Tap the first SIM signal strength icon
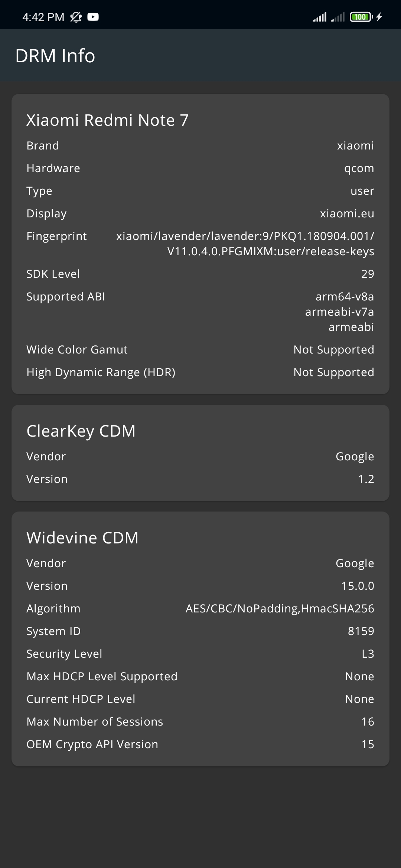 click(x=320, y=17)
